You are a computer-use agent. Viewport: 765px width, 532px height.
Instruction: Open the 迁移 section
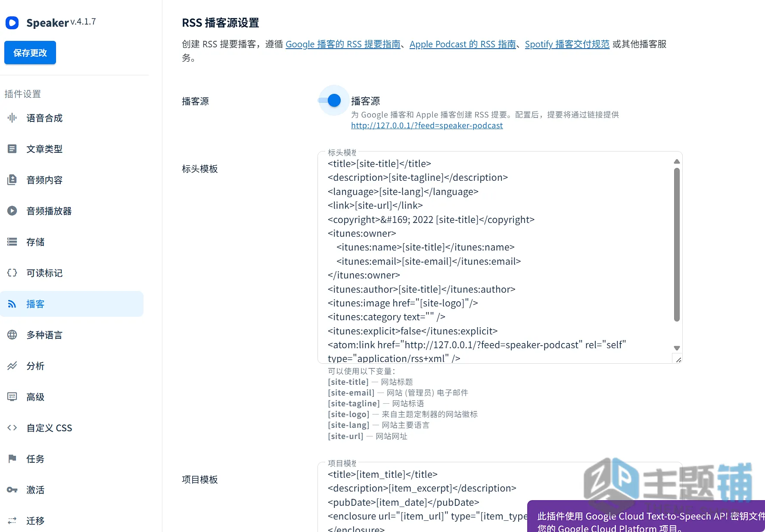coord(72,521)
